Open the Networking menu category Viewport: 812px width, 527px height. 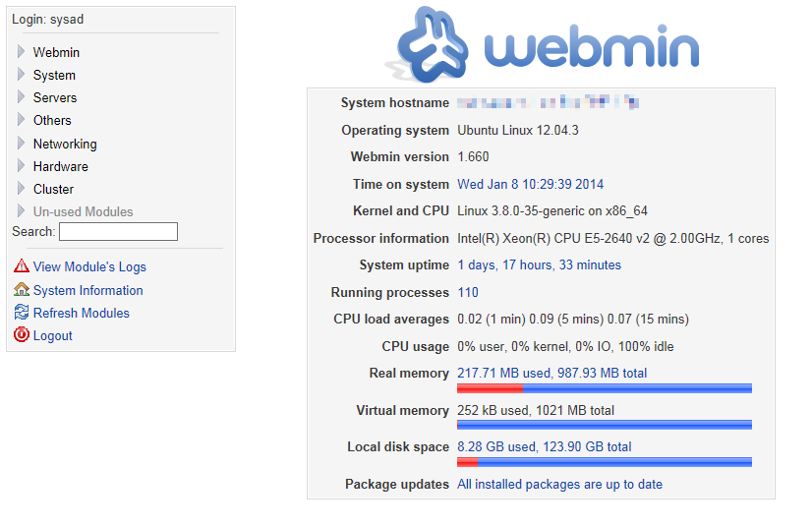pyautogui.click(x=65, y=144)
